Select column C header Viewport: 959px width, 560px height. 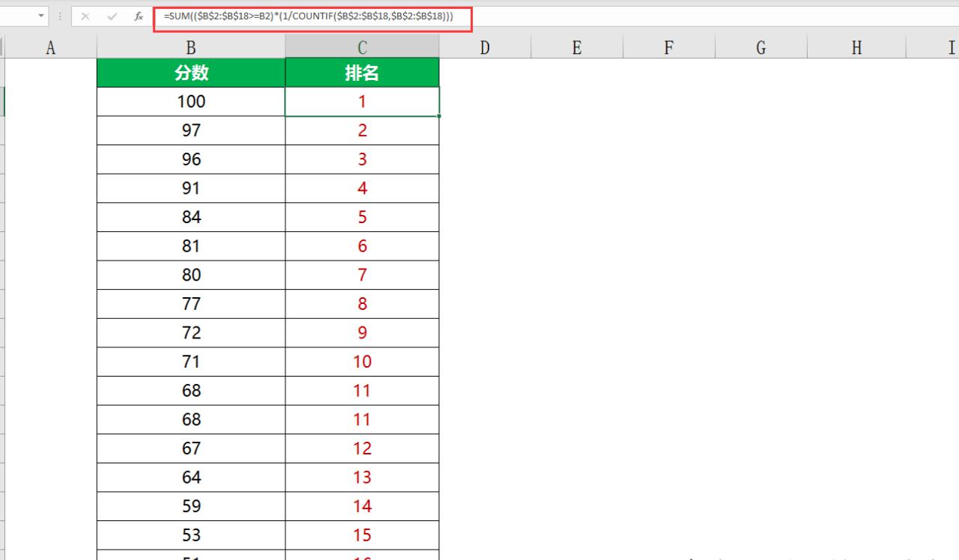pyautogui.click(x=362, y=48)
